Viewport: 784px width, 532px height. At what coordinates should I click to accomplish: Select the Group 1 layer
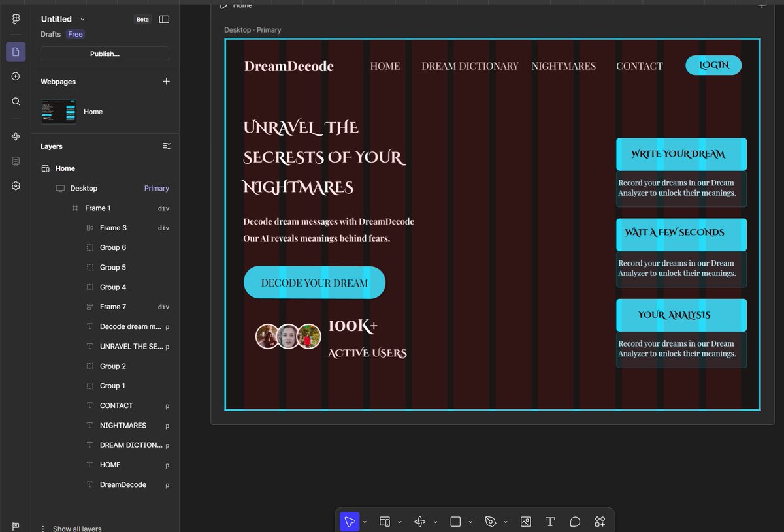coord(105,386)
